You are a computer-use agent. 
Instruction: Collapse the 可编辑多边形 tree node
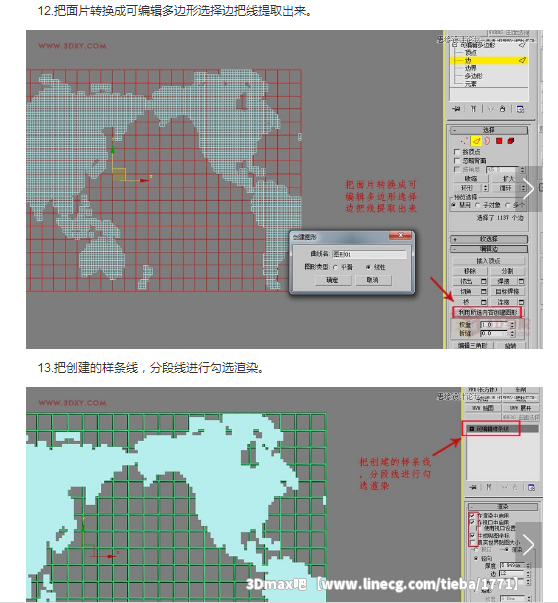point(455,45)
